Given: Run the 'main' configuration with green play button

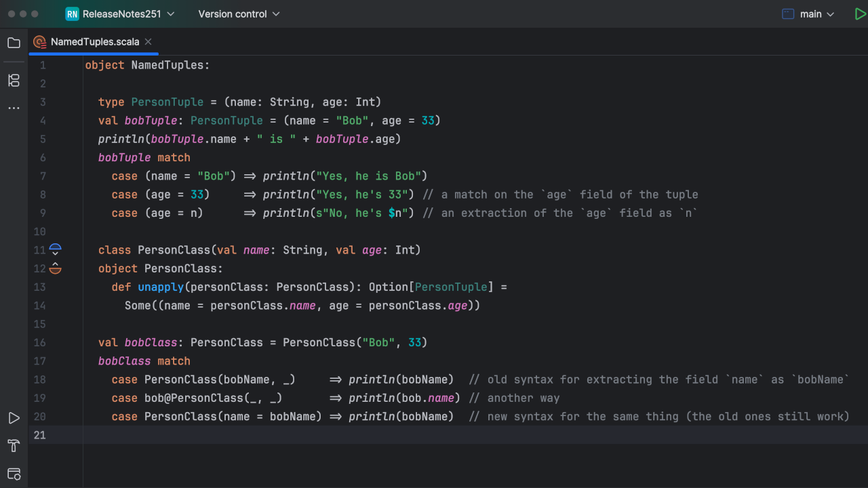Looking at the screenshot, I should point(860,14).
